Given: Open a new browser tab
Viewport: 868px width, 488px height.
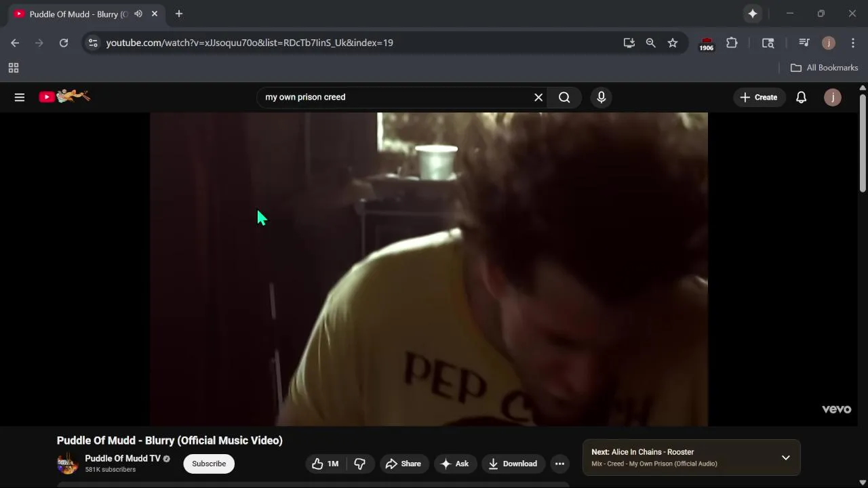Looking at the screenshot, I should (x=179, y=14).
